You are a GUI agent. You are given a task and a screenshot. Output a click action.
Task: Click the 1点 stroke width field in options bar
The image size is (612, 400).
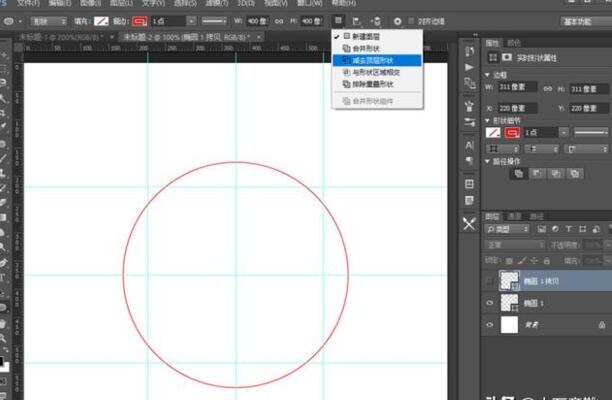pos(168,21)
